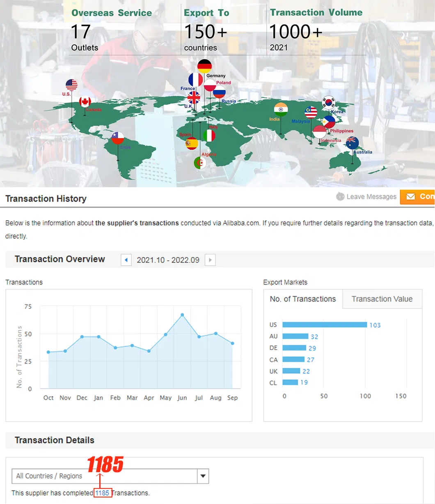Click the Chile flag marker

[x=118, y=138]
